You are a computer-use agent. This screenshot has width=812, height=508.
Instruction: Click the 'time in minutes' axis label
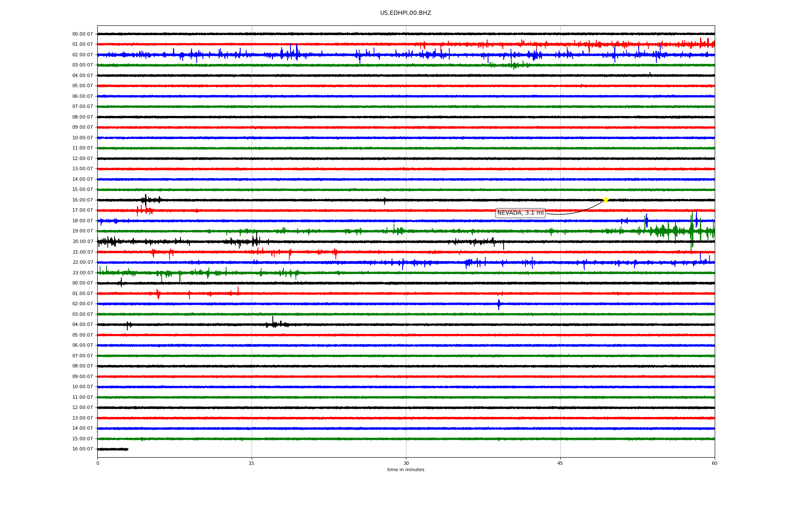pyautogui.click(x=405, y=470)
